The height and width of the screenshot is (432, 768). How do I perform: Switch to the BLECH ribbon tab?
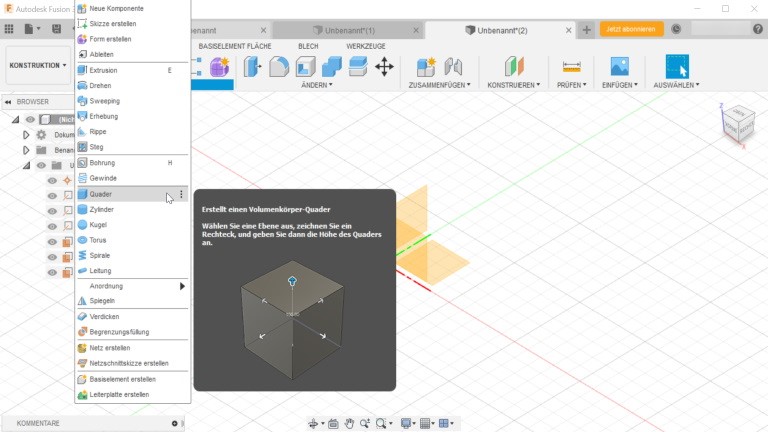(308, 46)
